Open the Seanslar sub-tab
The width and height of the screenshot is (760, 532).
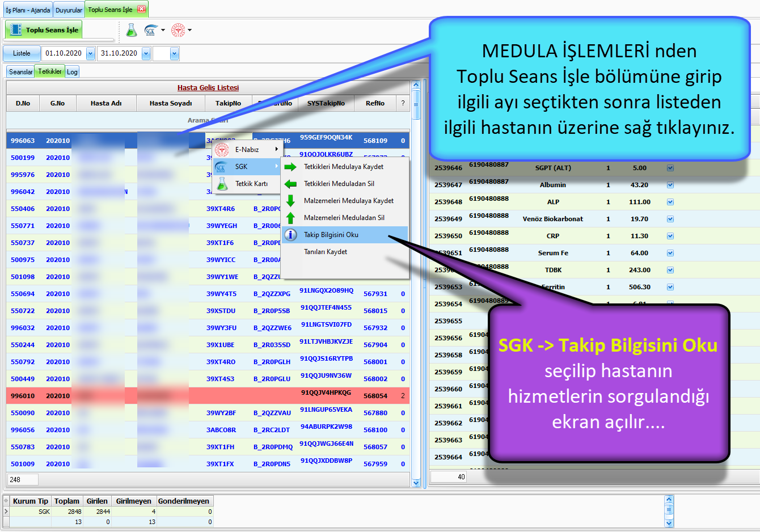tap(21, 72)
